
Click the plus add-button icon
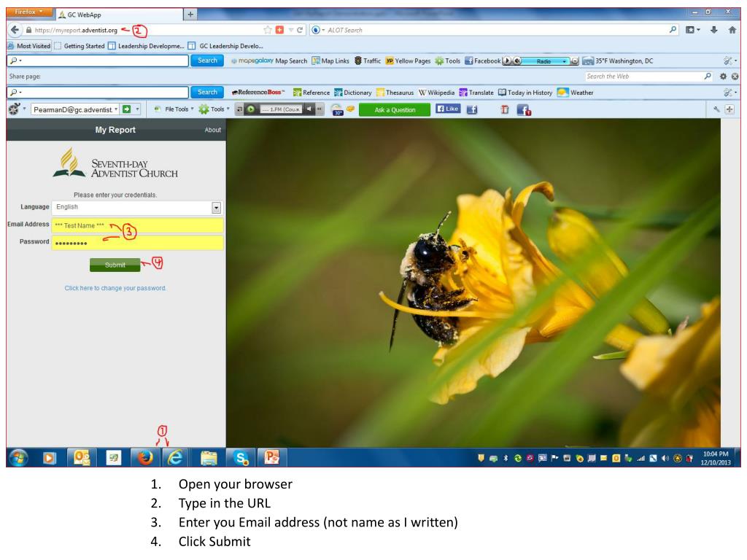729,109
